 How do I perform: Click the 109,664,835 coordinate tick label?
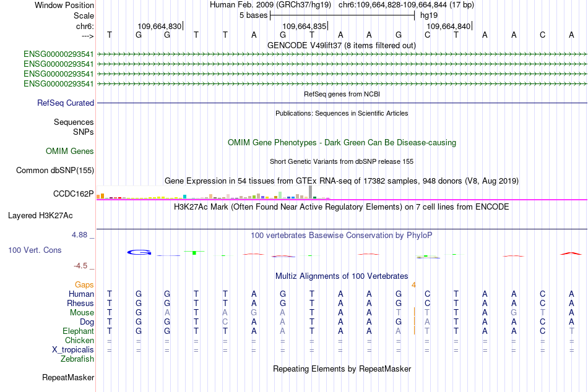[304, 26]
